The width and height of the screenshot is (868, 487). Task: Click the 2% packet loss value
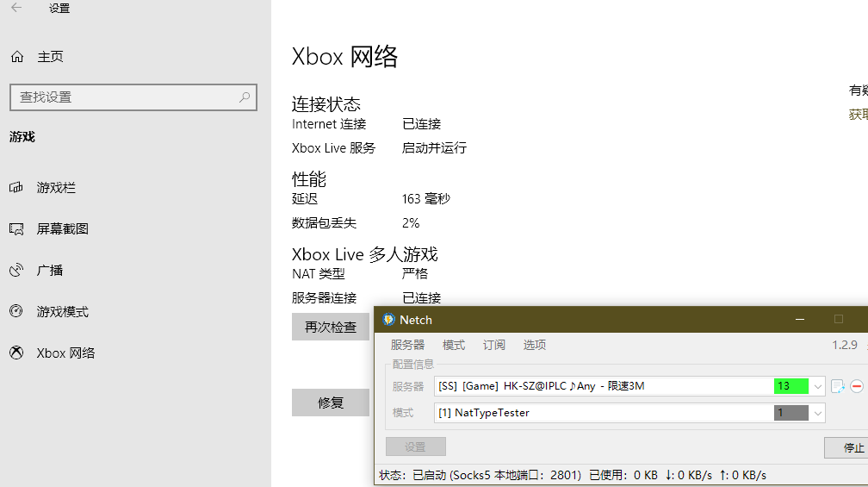point(411,223)
